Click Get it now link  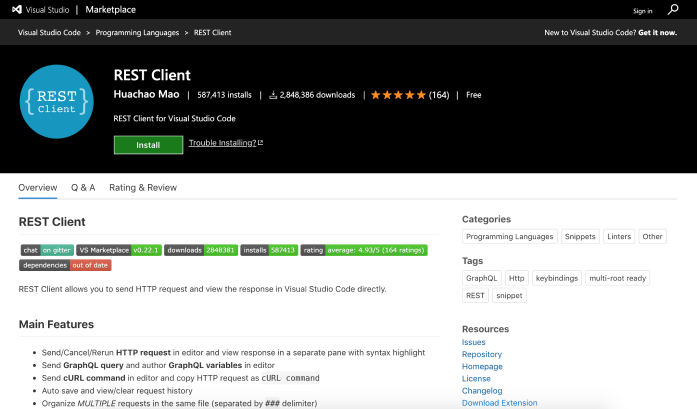[657, 32]
